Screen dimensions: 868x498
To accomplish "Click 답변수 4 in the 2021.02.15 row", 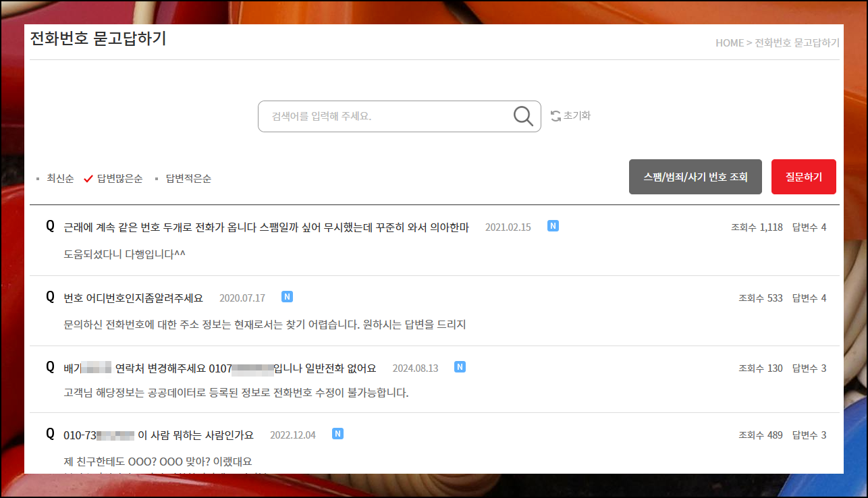I will [x=809, y=227].
